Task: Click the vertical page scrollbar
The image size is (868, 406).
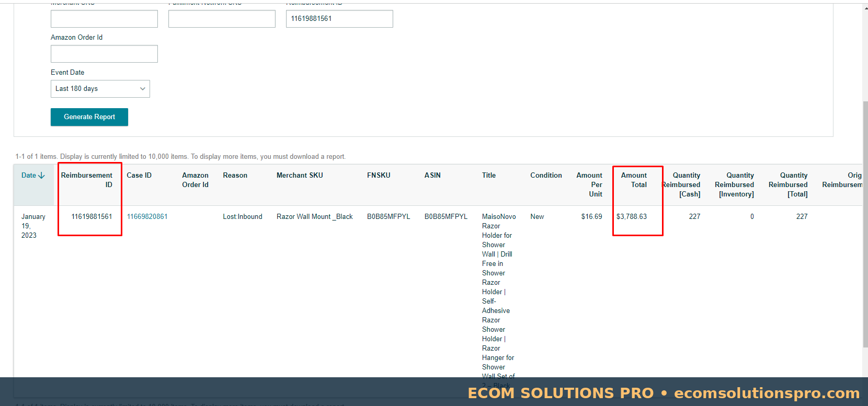Action: 865,225
